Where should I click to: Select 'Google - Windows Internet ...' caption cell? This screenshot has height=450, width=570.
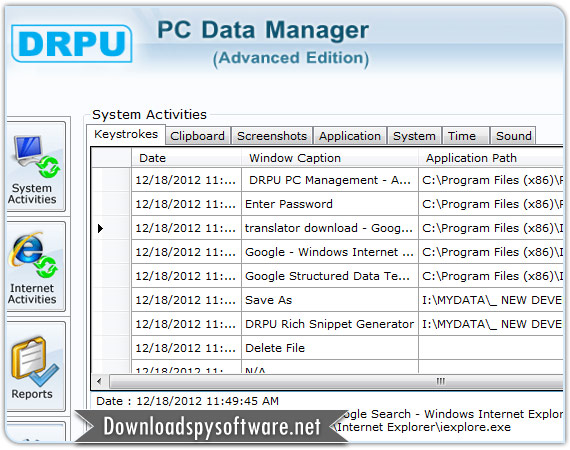pyautogui.click(x=330, y=252)
